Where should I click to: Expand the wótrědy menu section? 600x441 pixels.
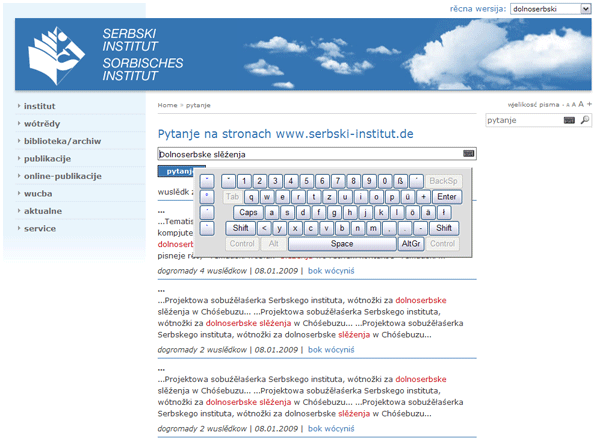pyautogui.click(x=42, y=124)
